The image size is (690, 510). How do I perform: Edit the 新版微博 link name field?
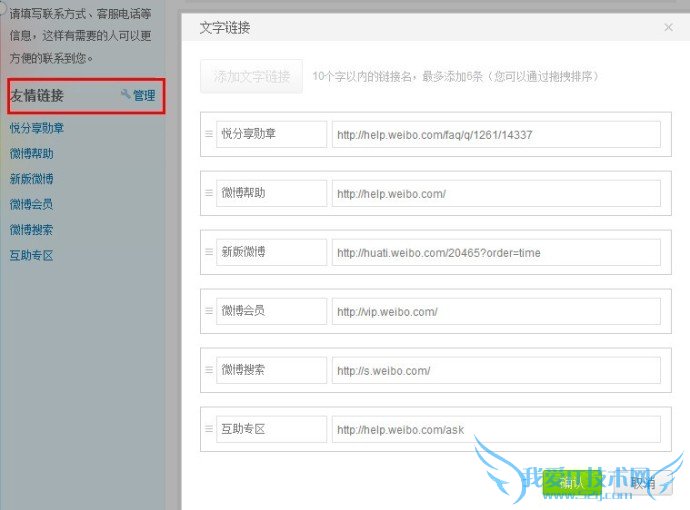click(x=272, y=252)
